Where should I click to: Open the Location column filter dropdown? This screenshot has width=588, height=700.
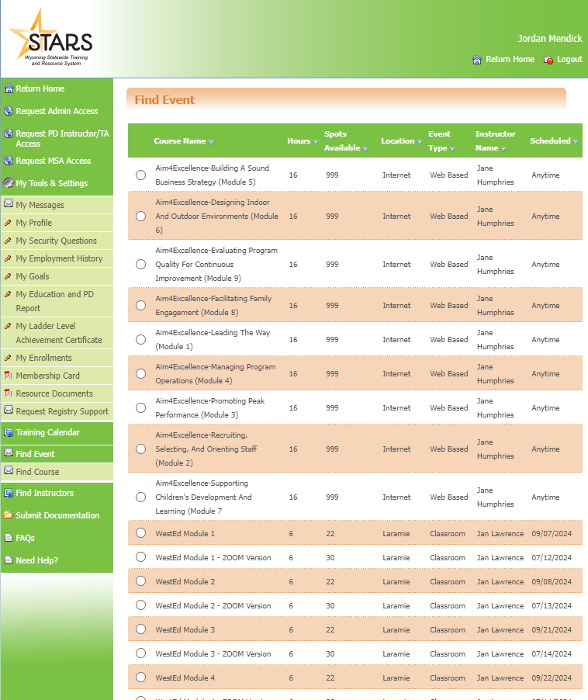click(x=420, y=142)
